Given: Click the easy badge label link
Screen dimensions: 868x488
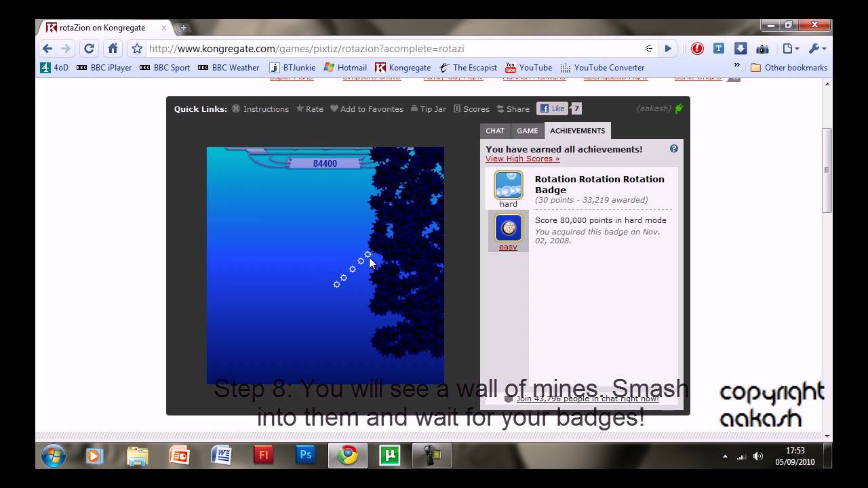Looking at the screenshot, I should coord(508,247).
